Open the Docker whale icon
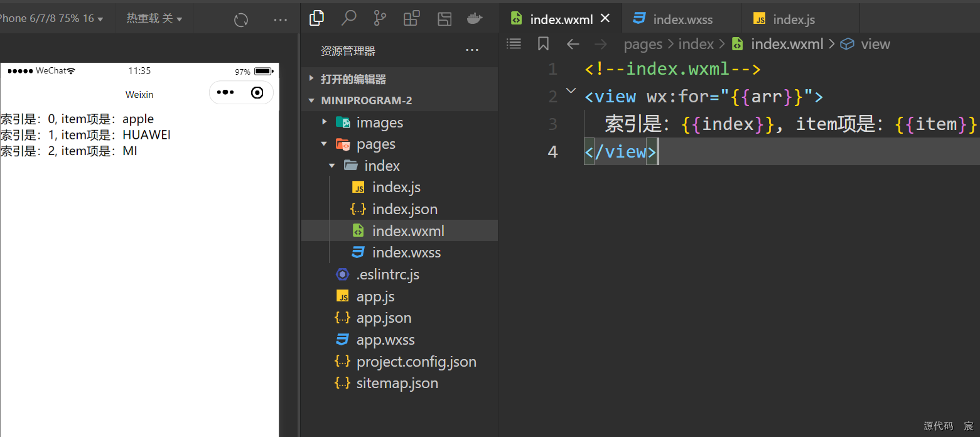This screenshot has width=980, height=437. click(x=475, y=18)
